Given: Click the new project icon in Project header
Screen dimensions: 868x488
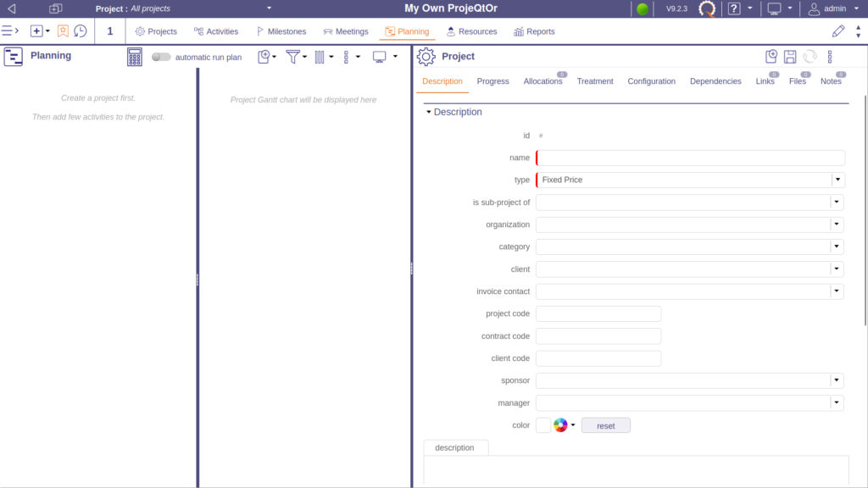Looking at the screenshot, I should pos(771,57).
